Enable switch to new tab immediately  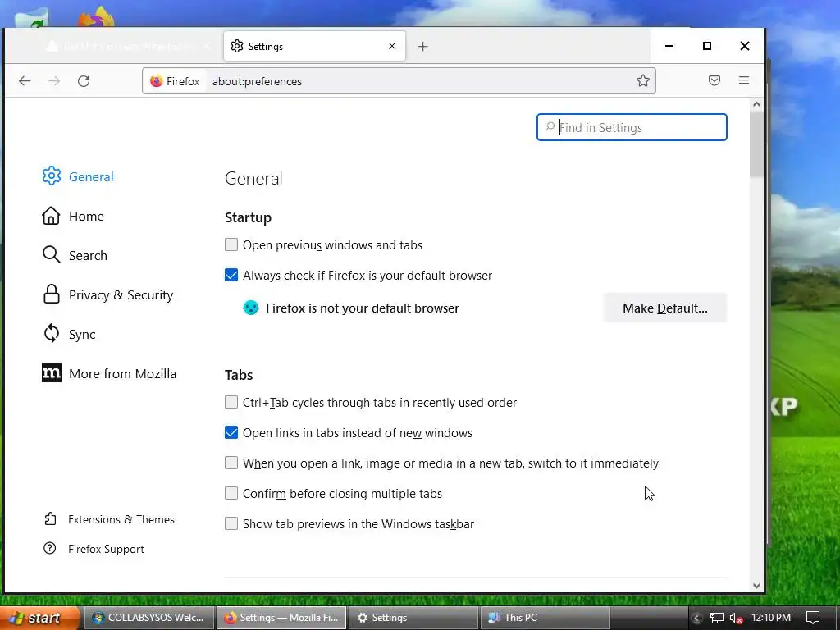[231, 463]
